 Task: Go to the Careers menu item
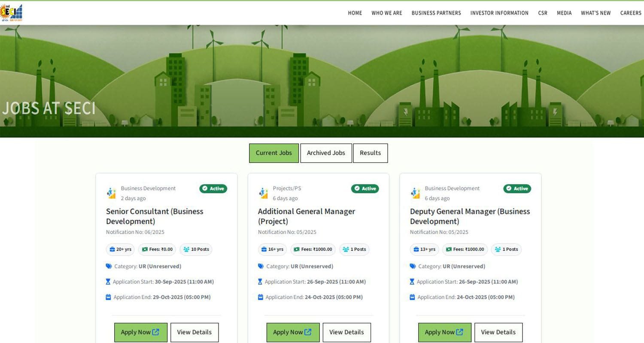[x=630, y=13]
